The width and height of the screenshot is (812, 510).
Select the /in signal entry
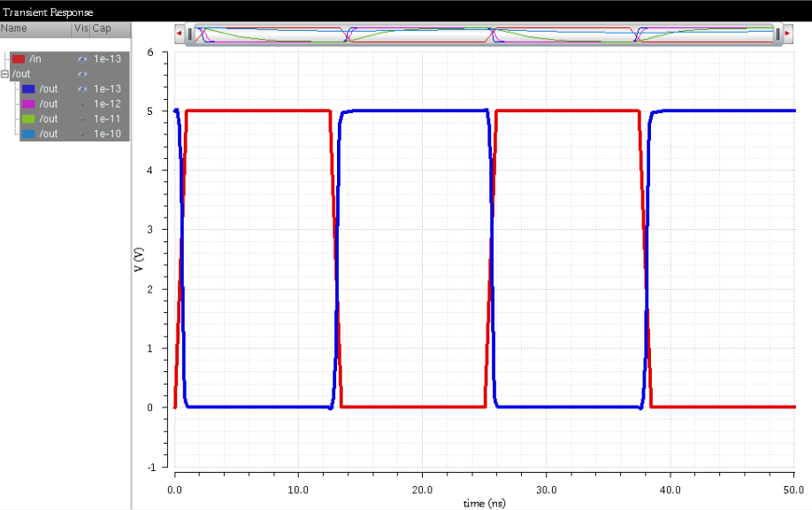point(36,58)
